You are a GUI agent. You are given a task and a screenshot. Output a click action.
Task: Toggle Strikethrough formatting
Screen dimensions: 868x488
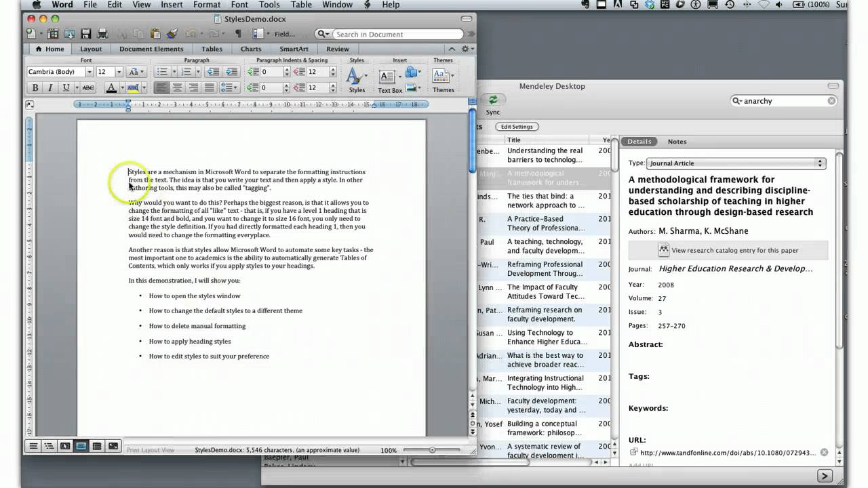tap(88, 87)
